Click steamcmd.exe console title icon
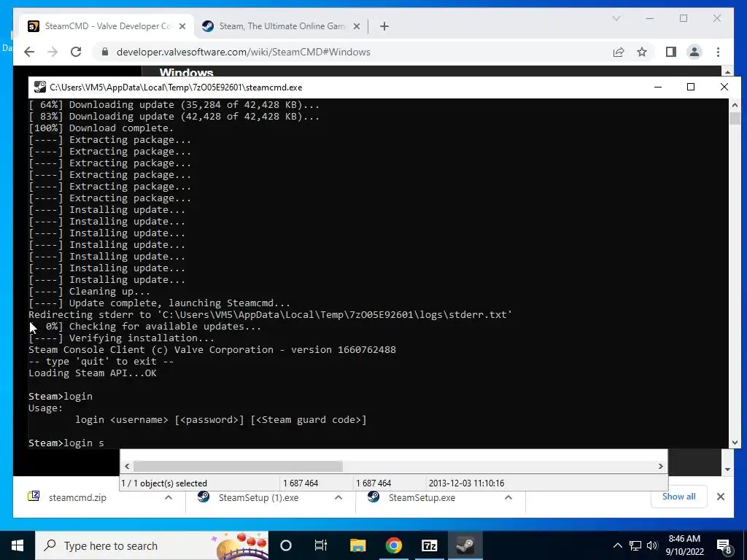 coord(40,87)
